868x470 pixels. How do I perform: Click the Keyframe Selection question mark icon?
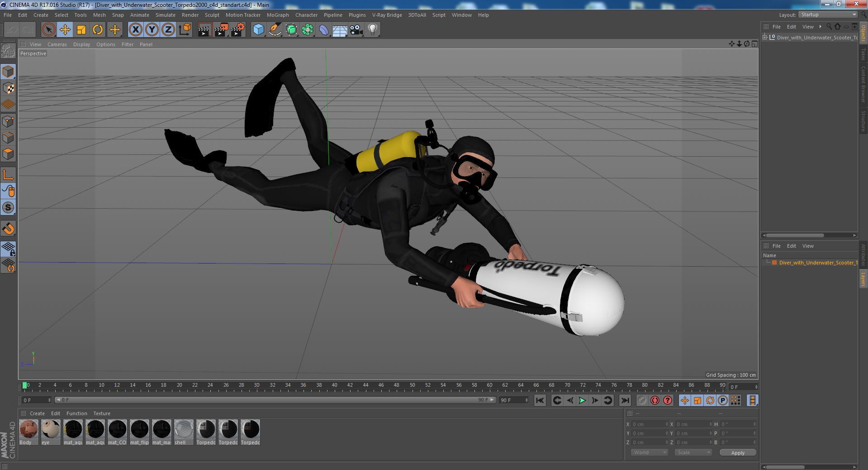668,400
